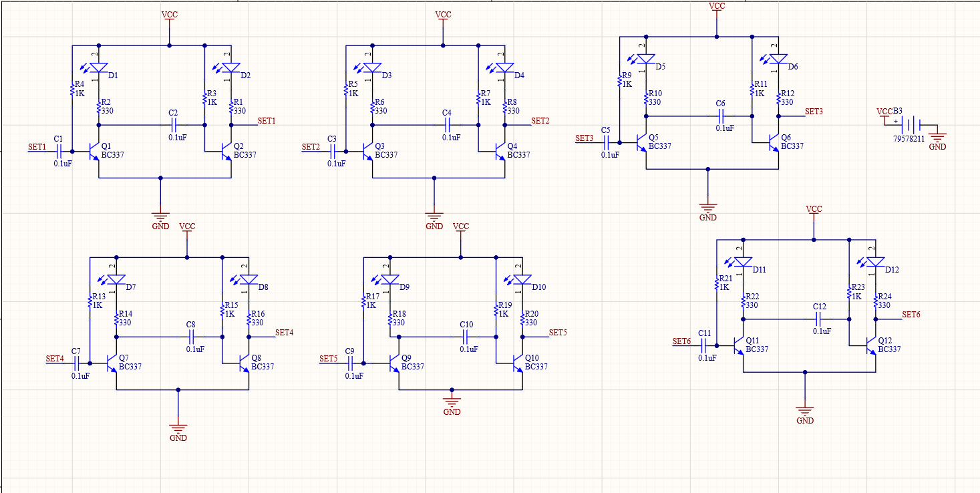980x493 pixels.
Task: Select resistor R4 symbol
Action: pyautogui.click(x=72, y=90)
